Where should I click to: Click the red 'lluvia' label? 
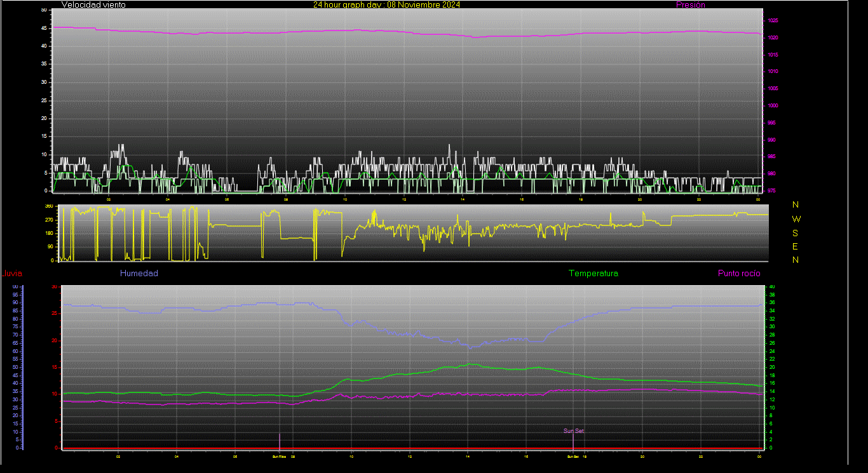(x=12, y=274)
